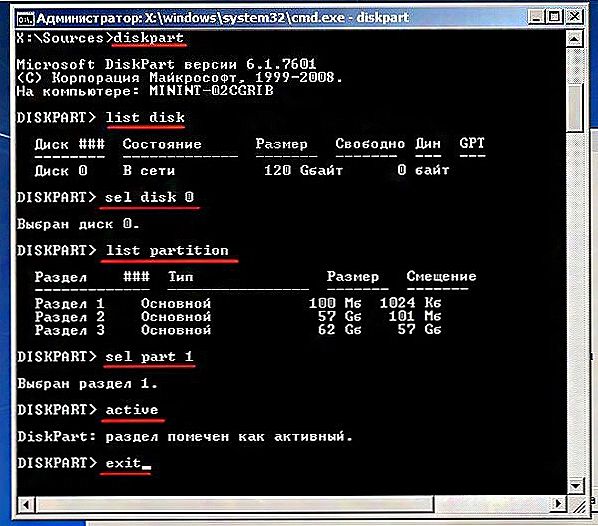598x526 pixels.
Task: Click the window resize grip corner
Action: [x=576, y=505]
